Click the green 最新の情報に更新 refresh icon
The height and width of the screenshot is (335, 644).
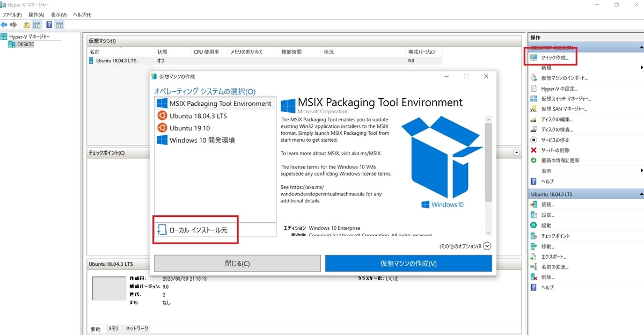533,160
